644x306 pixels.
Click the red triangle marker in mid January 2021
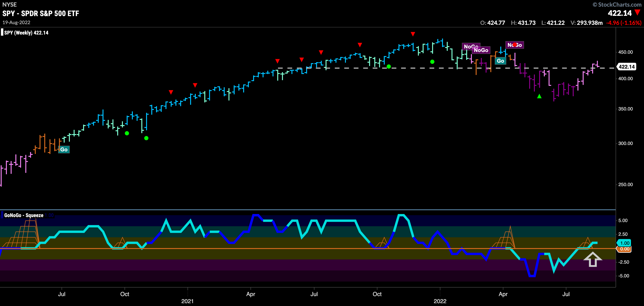(195, 85)
